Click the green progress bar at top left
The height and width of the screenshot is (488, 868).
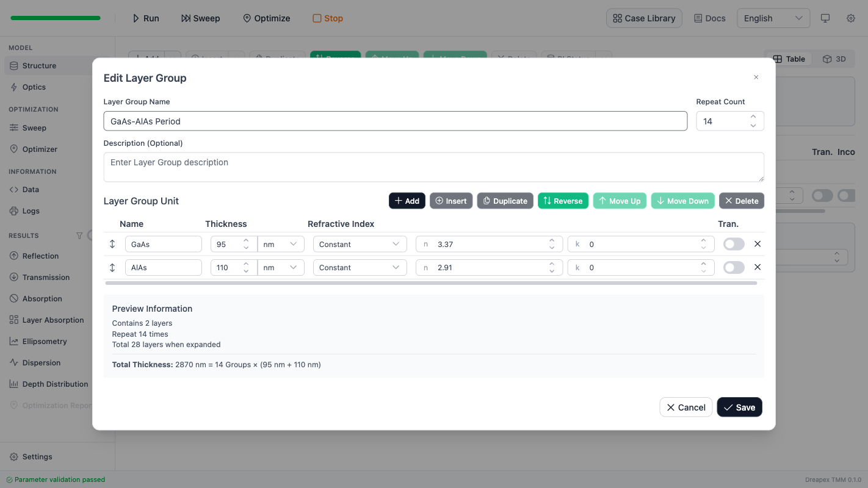(x=56, y=18)
